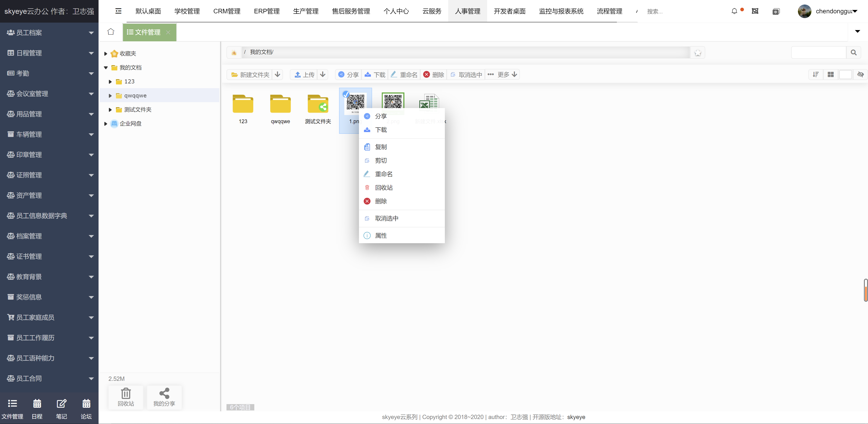Click the search magnifier button
This screenshot has height=424, width=868.
854,53
